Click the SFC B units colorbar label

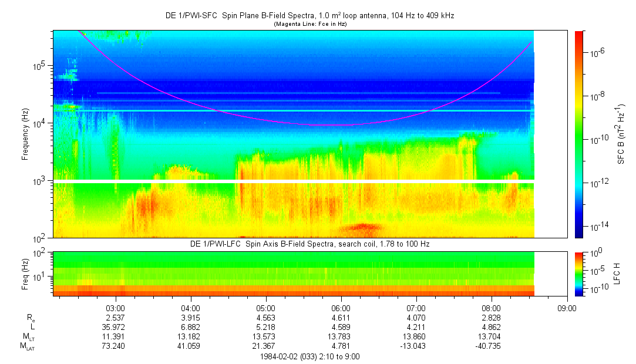point(621,134)
